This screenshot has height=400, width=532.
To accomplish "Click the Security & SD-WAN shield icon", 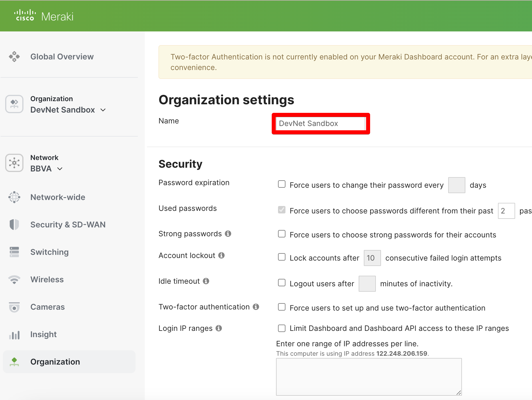I will click(x=14, y=225).
